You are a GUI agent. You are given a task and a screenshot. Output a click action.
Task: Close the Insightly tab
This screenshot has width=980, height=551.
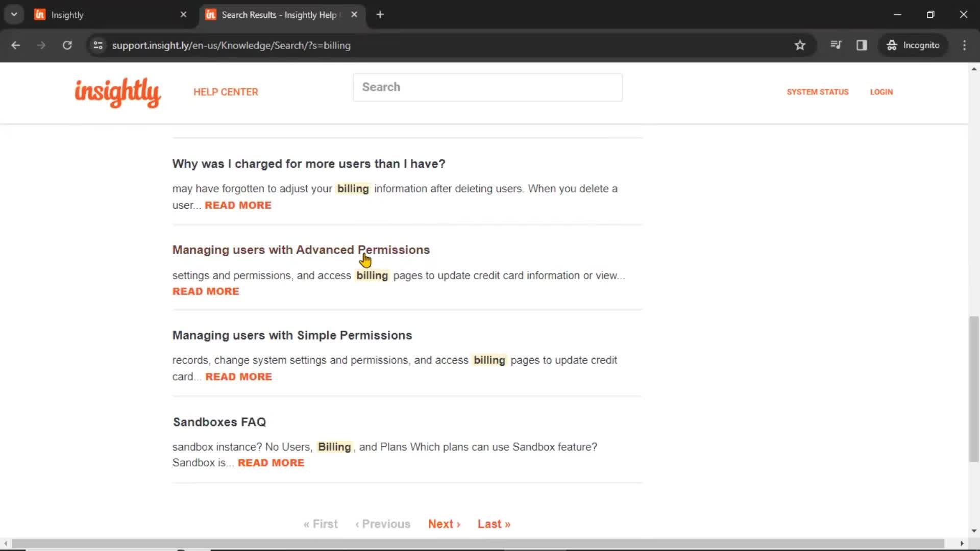click(x=183, y=15)
